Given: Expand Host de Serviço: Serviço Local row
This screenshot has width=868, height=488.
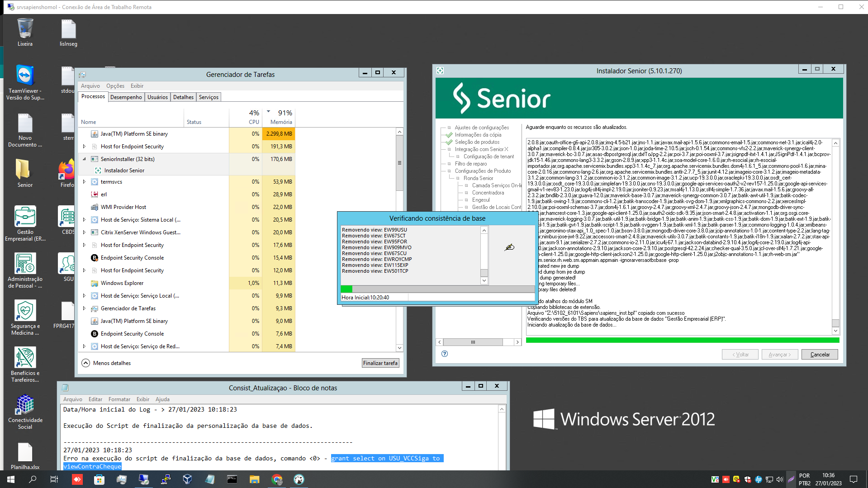Looking at the screenshot, I should pyautogui.click(x=84, y=296).
